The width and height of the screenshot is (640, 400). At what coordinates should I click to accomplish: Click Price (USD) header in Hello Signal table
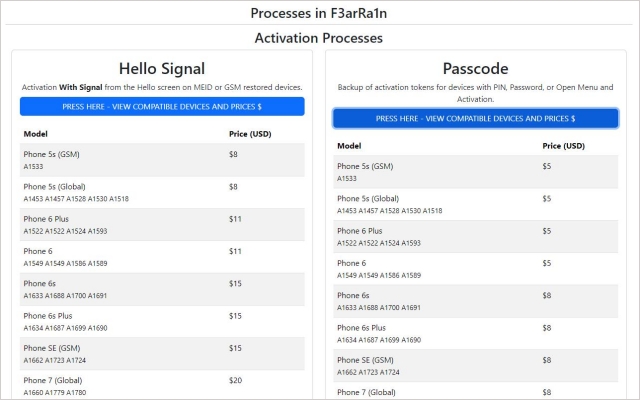coord(249,133)
